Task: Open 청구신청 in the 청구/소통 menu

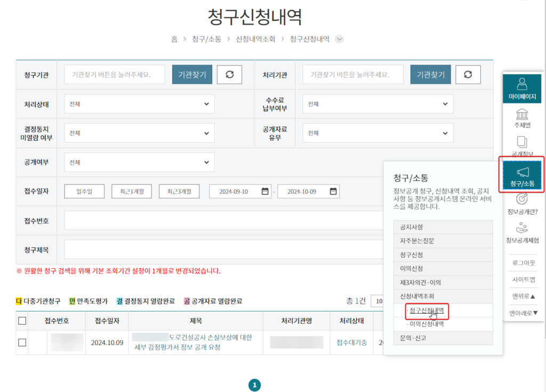Action: (x=443, y=255)
